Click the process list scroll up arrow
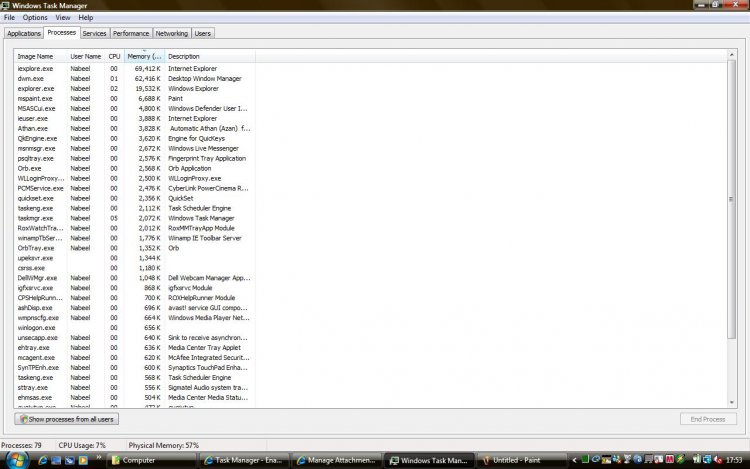 pyautogui.click(x=731, y=55)
